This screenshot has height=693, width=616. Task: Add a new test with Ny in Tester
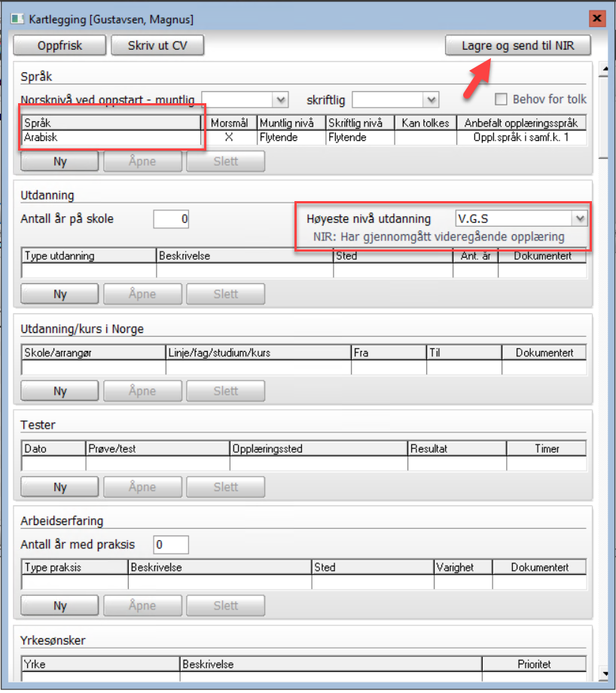coord(60,487)
